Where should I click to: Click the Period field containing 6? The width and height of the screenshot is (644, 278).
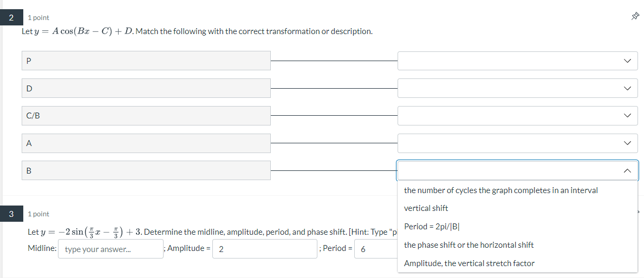[376, 249]
